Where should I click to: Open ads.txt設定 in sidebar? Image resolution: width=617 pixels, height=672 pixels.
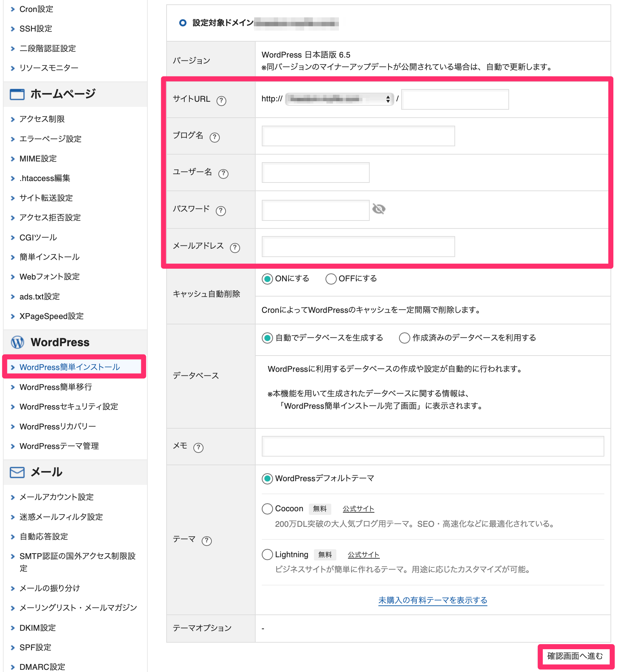[39, 297]
